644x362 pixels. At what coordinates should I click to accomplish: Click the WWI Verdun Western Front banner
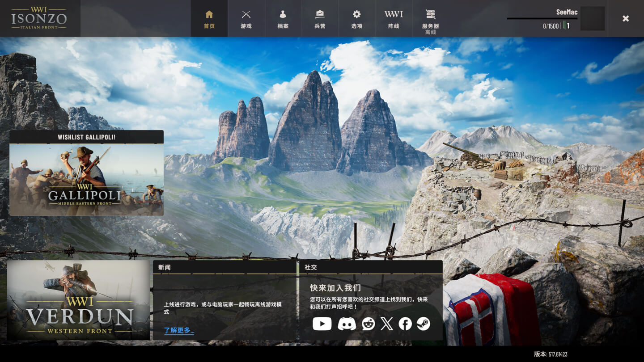pos(79,300)
